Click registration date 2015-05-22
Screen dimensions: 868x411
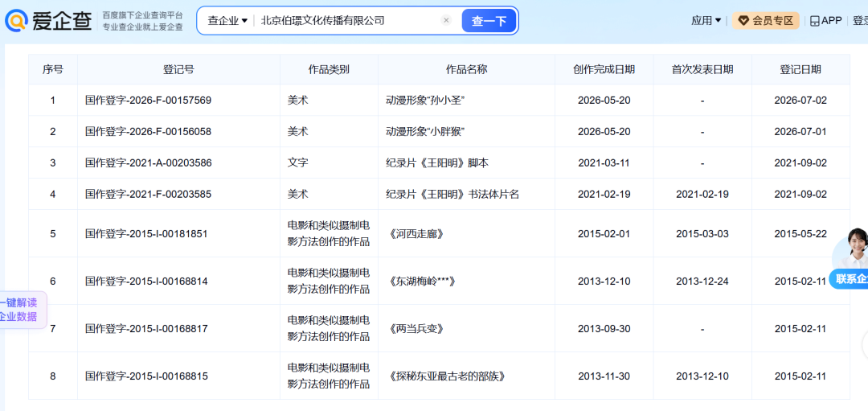pos(800,233)
